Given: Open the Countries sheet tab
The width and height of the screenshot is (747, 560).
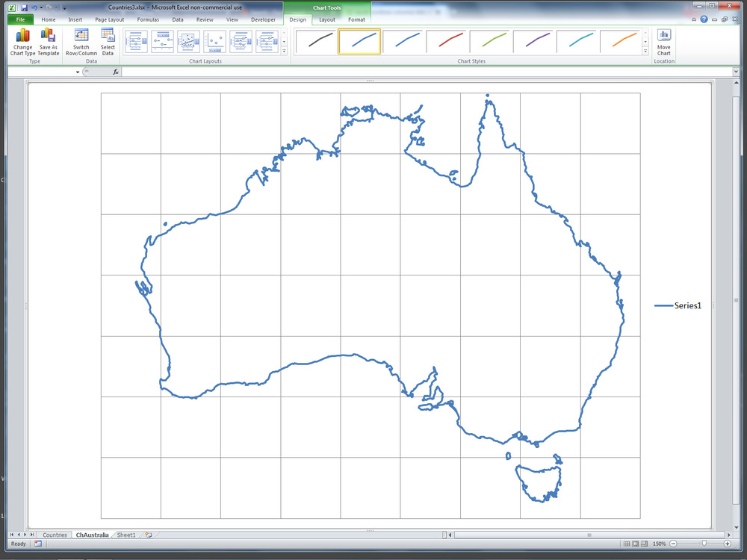Looking at the screenshot, I should tap(55, 535).
